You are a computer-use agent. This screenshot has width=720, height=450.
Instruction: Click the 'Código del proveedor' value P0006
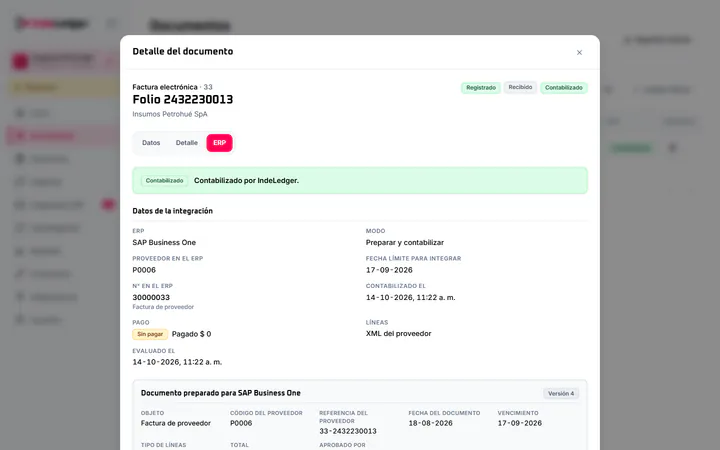(x=241, y=423)
